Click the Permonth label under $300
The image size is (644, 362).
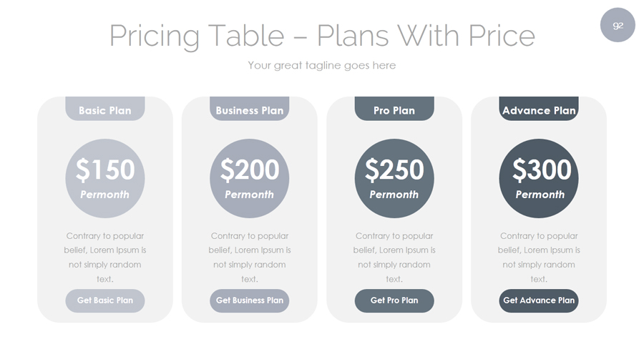point(540,195)
